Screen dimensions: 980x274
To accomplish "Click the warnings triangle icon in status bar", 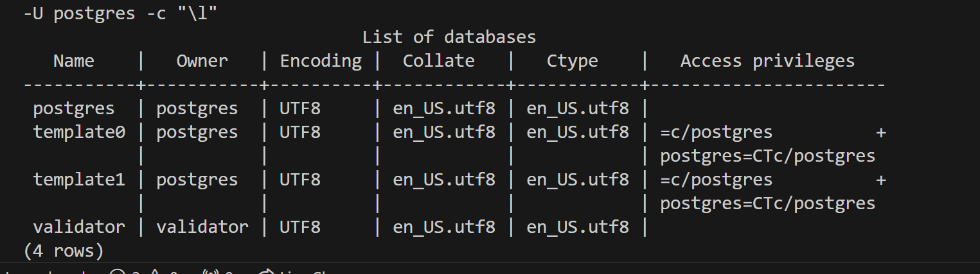I will pyautogui.click(x=154, y=272).
